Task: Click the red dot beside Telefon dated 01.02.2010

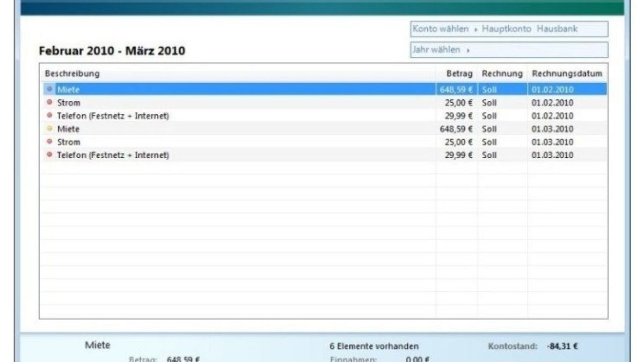Action: pos(50,116)
